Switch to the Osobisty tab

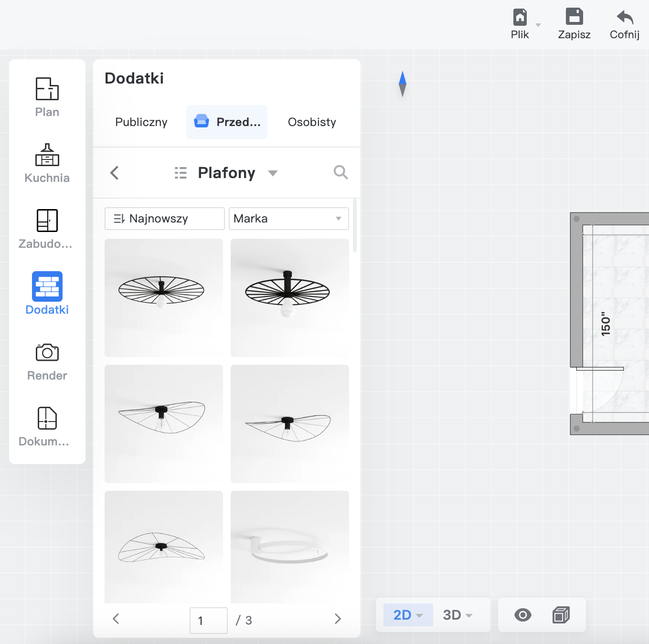tap(312, 122)
